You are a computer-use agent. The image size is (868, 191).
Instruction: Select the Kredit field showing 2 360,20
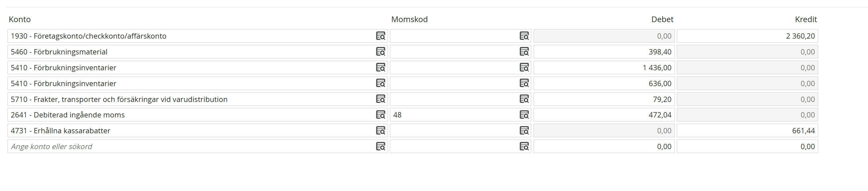click(x=747, y=36)
